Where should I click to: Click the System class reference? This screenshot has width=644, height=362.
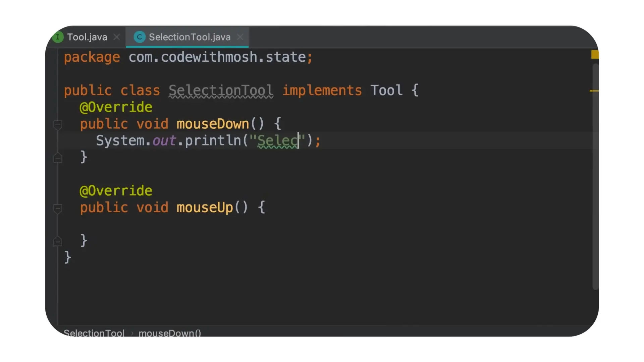click(120, 140)
